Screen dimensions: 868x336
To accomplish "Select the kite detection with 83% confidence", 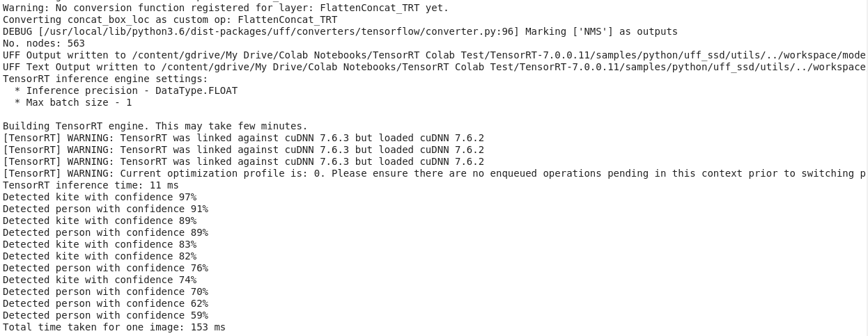I will [x=100, y=244].
